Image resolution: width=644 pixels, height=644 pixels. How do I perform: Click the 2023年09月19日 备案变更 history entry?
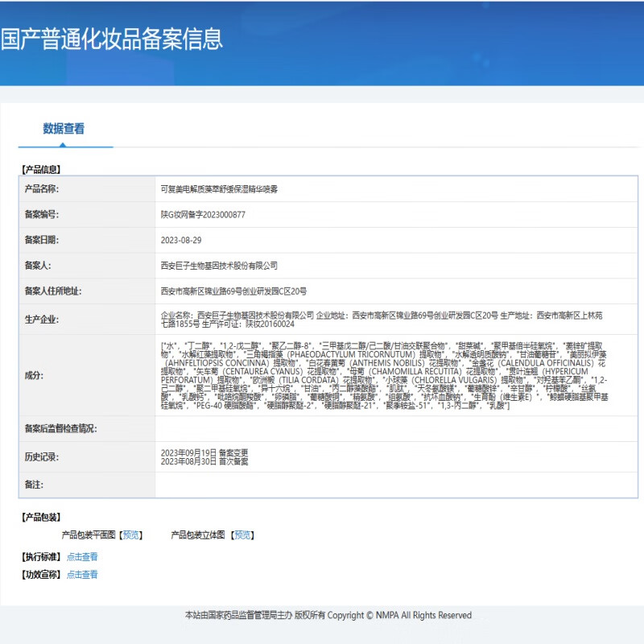point(204,453)
